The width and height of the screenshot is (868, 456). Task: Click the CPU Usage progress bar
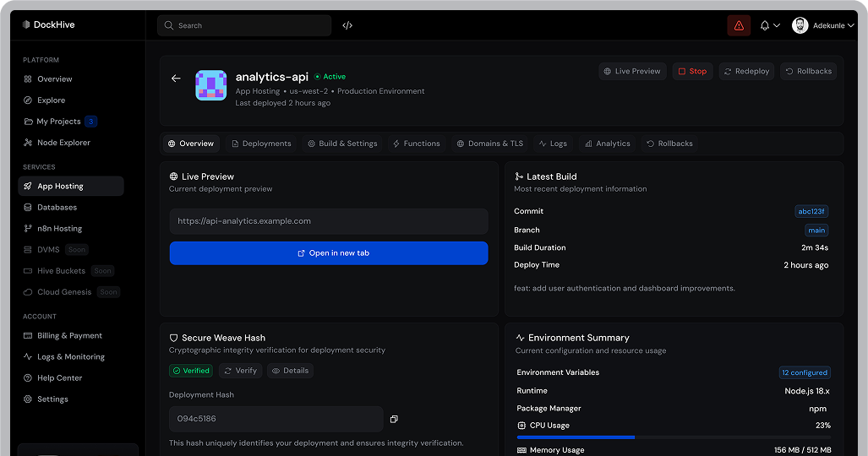(x=673, y=437)
